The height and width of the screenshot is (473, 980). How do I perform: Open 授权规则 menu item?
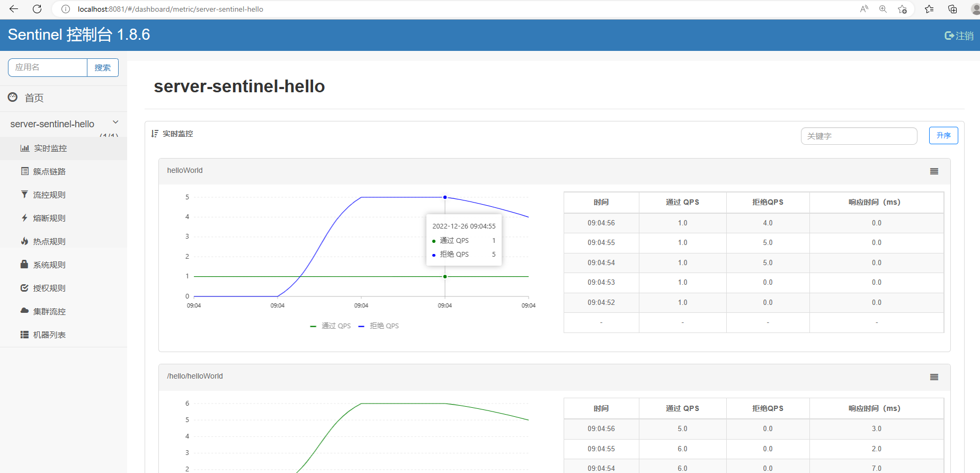click(64, 288)
